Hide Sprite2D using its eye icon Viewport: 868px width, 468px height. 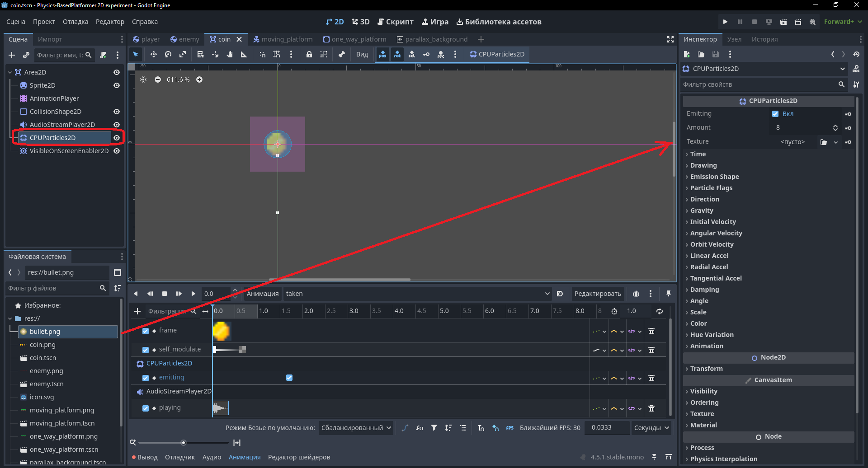[x=117, y=85]
